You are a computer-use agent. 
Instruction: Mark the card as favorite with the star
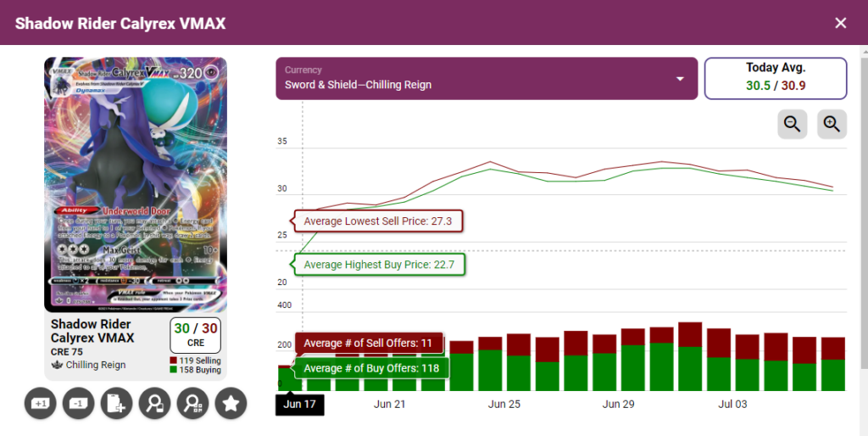(231, 403)
